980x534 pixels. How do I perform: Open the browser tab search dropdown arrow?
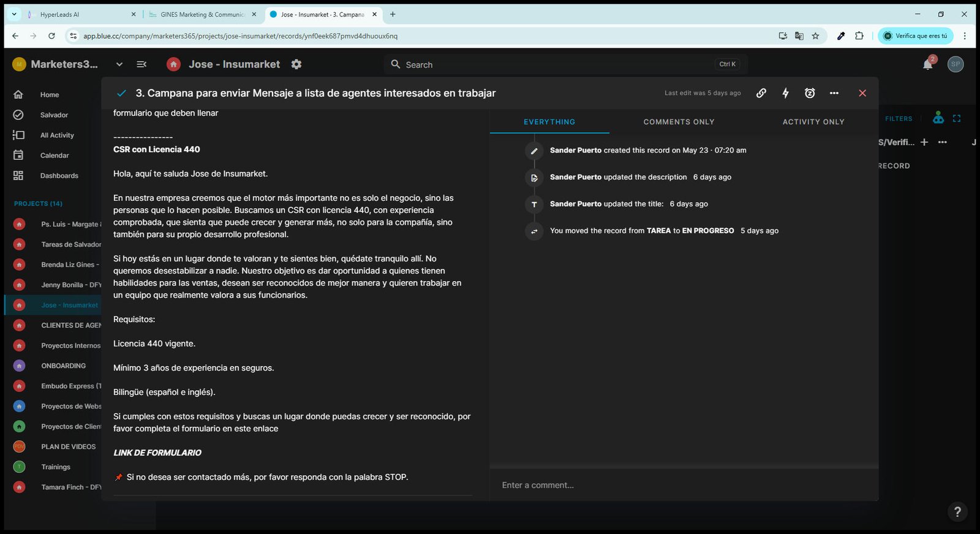13,14
